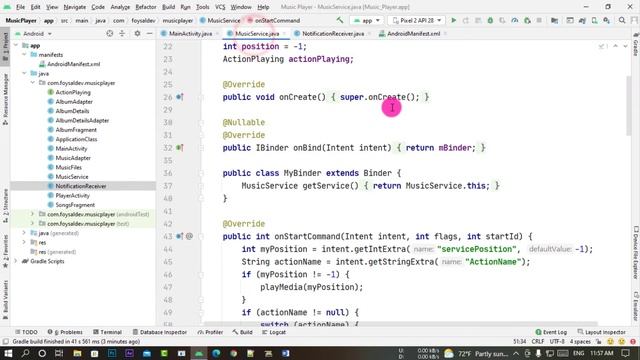Open the Layout Inspector tool window
640x360 pixels.
pyautogui.click(x=602, y=332)
